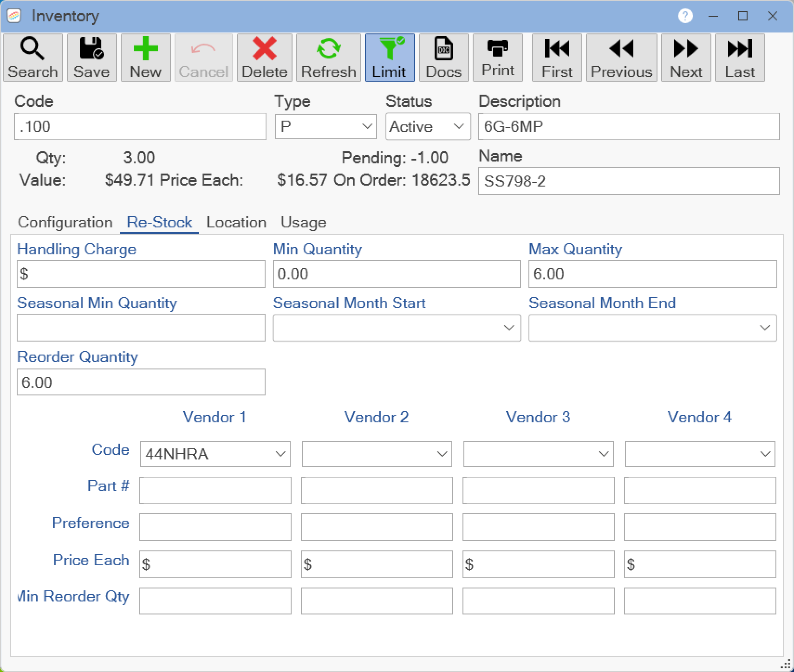The height and width of the screenshot is (672, 794).
Task: Open Vendor 1 Code dropdown 44NHRA
Action: click(215, 453)
